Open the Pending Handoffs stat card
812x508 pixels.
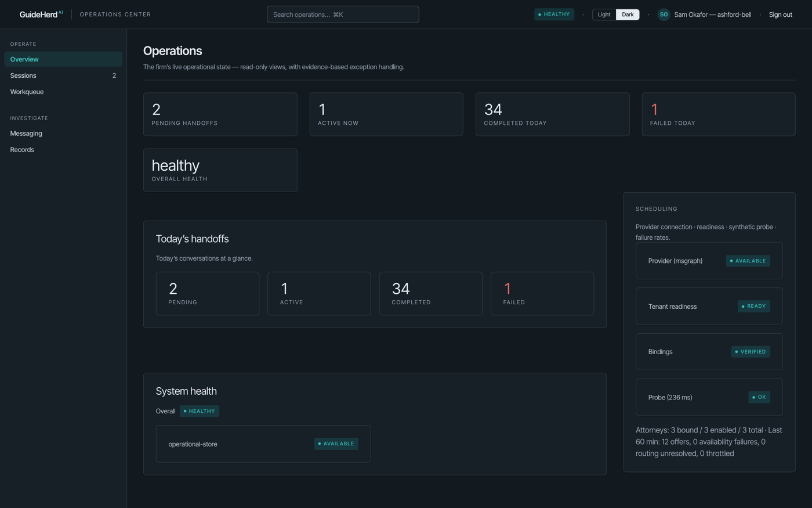coord(220,114)
